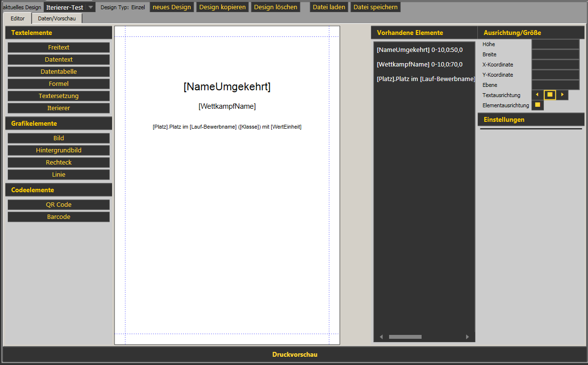Screen dimensions: 588x365
Task: Add a Freitext element
Action: click(x=59, y=48)
